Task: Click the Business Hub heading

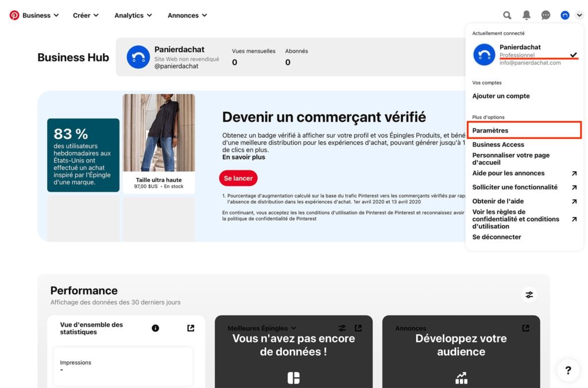Action: pyautogui.click(x=73, y=57)
